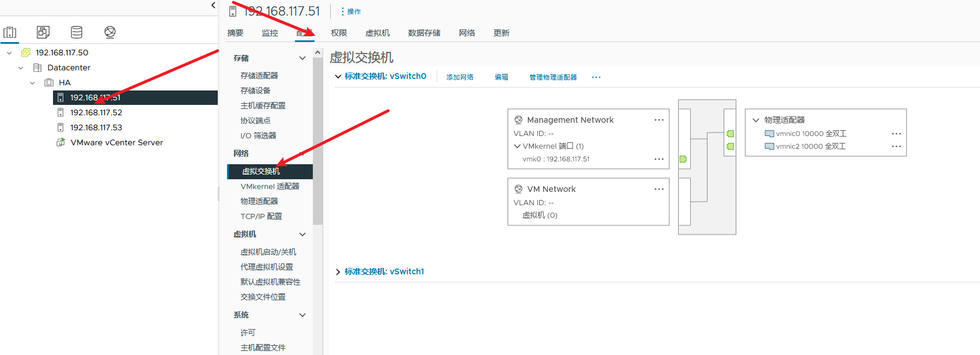Image resolution: width=980 pixels, height=355 pixels.
Task: Click the 管理物理适配器 link
Action: (x=553, y=77)
